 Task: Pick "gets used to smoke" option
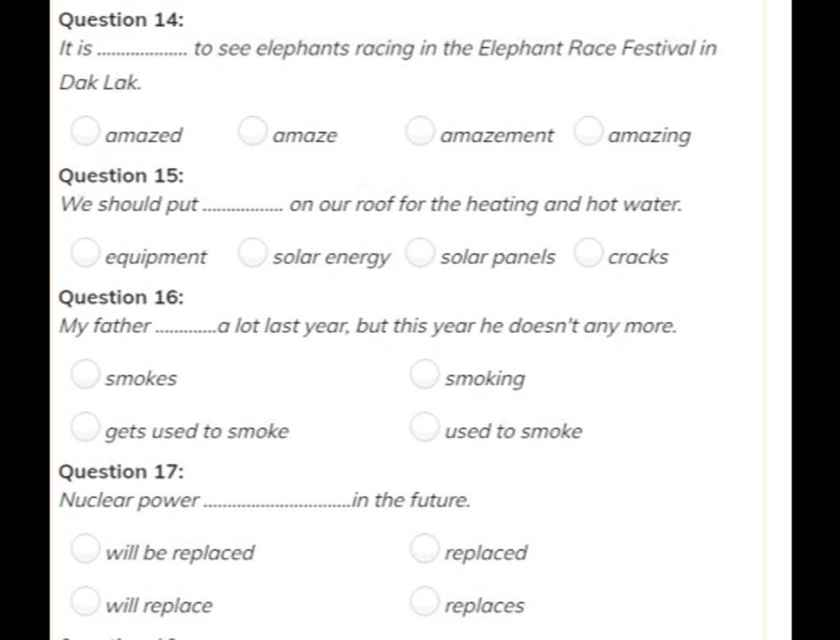pos(85,427)
